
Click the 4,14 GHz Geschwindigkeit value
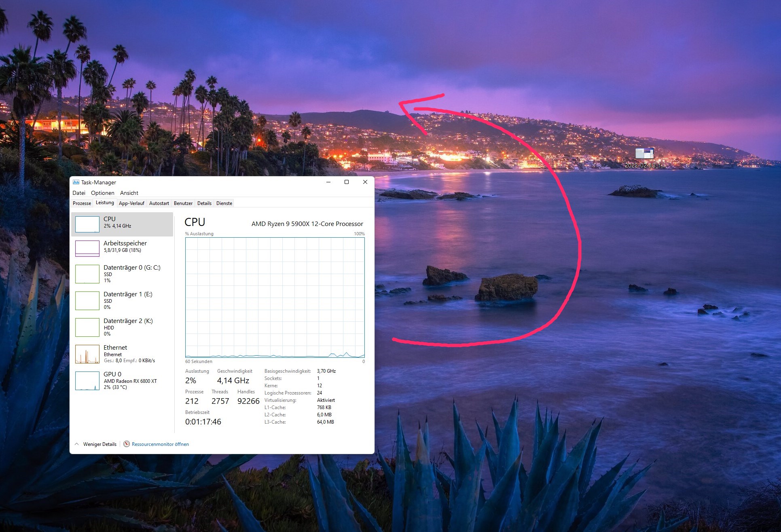233,380
